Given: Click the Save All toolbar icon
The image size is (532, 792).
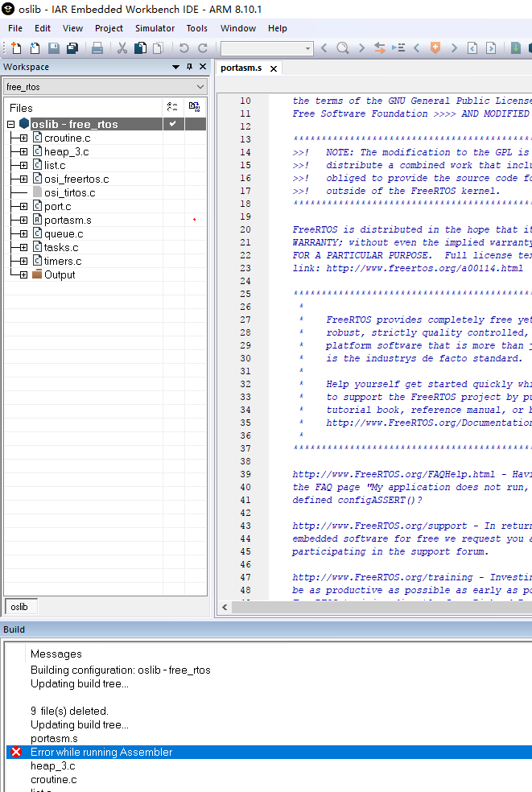Looking at the screenshot, I should [x=72, y=48].
